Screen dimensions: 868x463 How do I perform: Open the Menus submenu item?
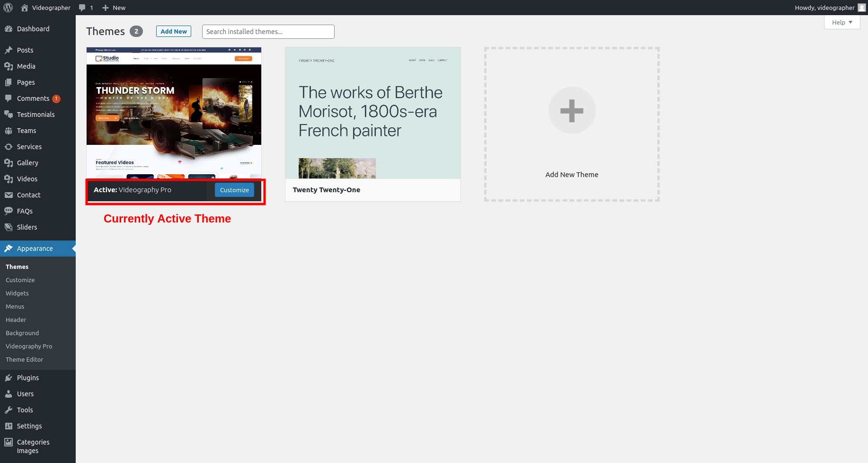pyautogui.click(x=15, y=307)
